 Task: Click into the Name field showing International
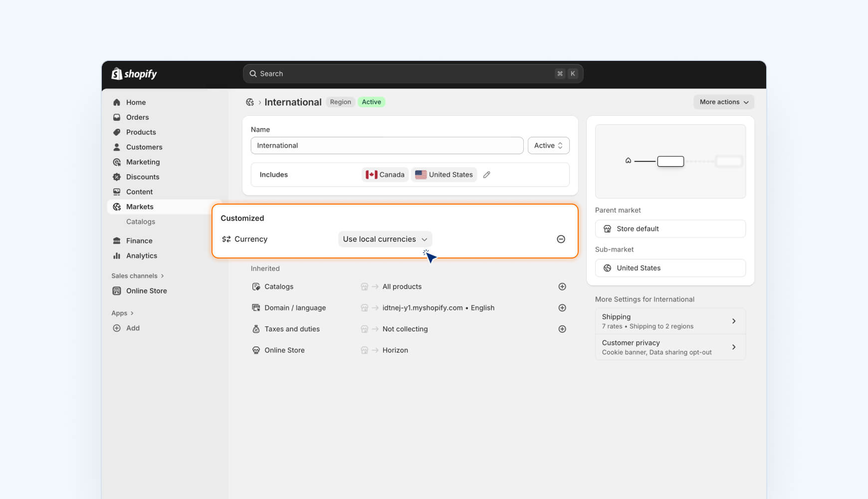coord(387,145)
